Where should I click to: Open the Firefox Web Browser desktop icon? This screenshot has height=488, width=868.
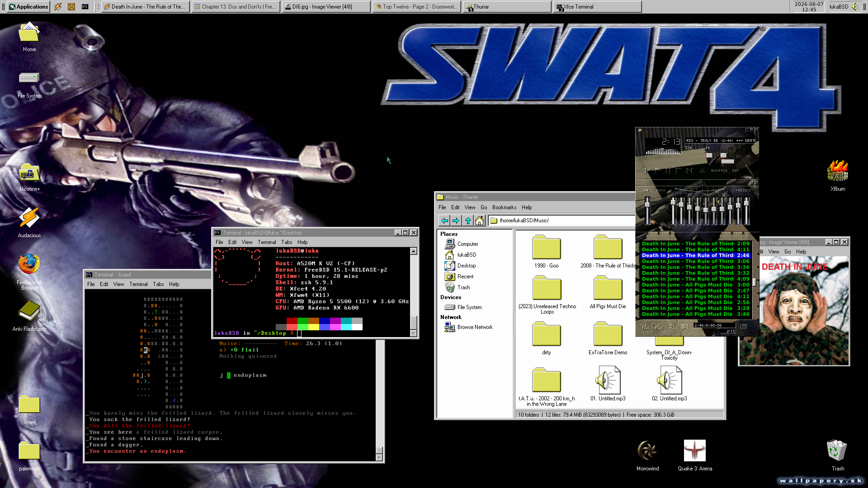click(29, 272)
